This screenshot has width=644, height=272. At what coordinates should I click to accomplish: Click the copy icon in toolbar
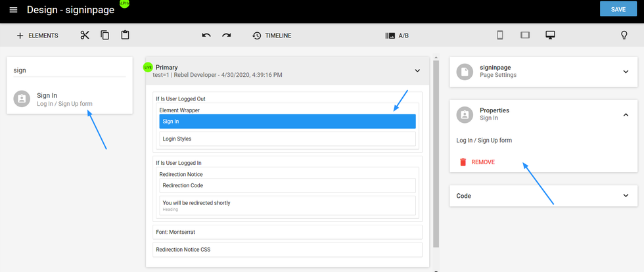coord(105,35)
